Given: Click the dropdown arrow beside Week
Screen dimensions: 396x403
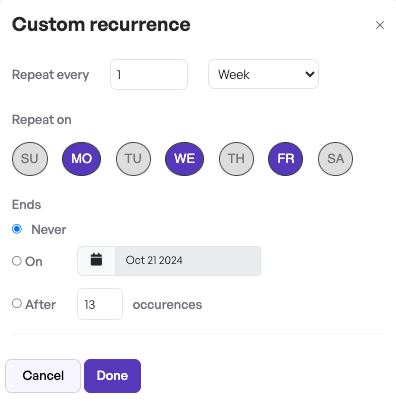Looking at the screenshot, I should (310, 74).
